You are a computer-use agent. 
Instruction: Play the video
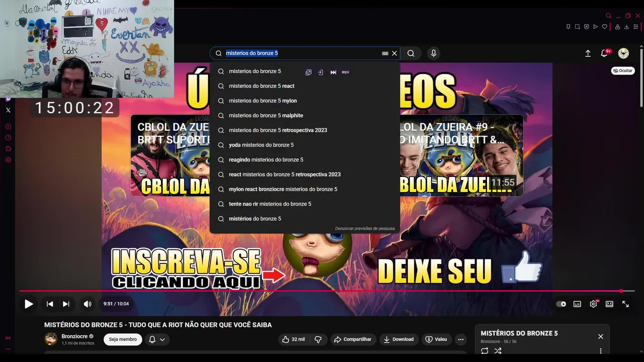29,304
